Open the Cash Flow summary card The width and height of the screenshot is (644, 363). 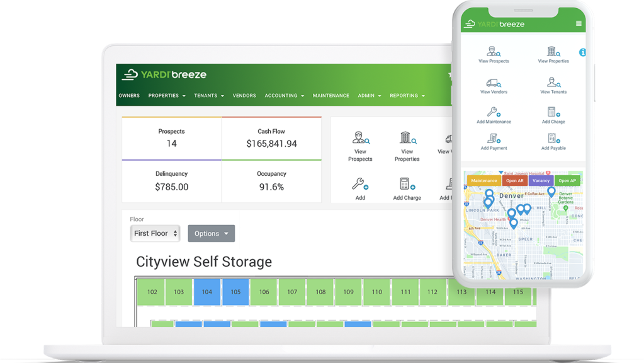(x=271, y=139)
